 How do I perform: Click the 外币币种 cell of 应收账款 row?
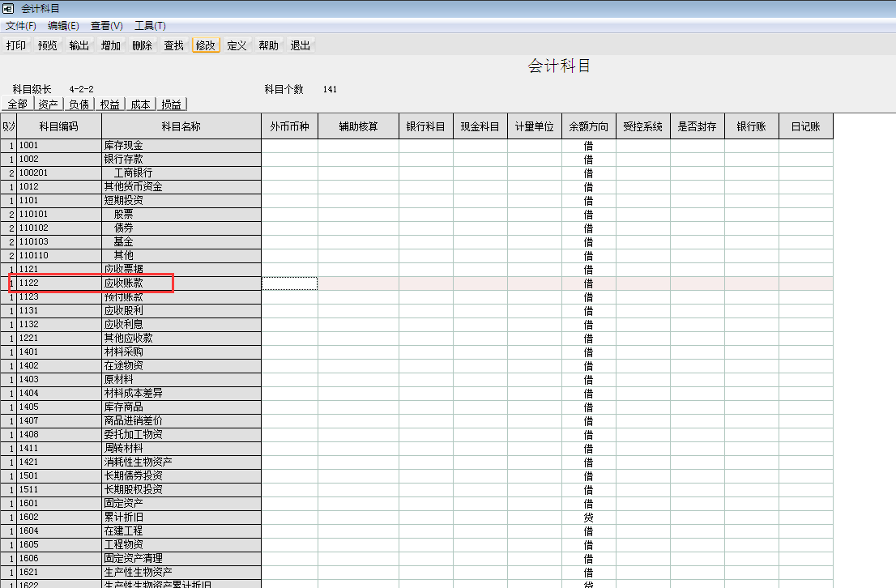289,283
